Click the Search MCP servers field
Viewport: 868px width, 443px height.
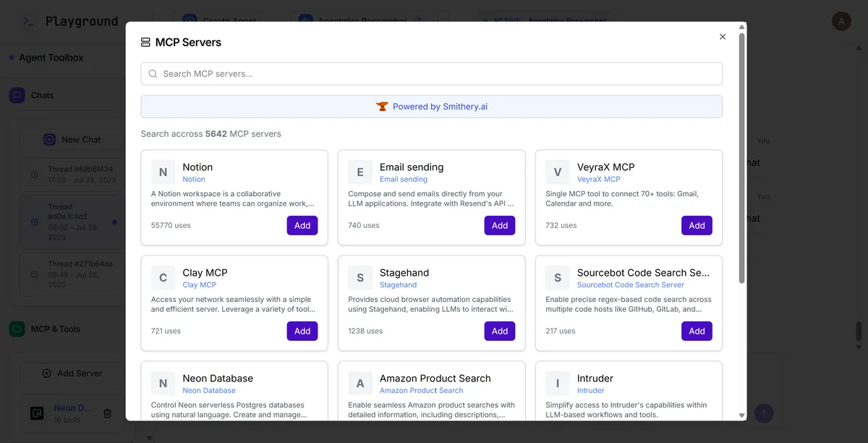[431, 74]
